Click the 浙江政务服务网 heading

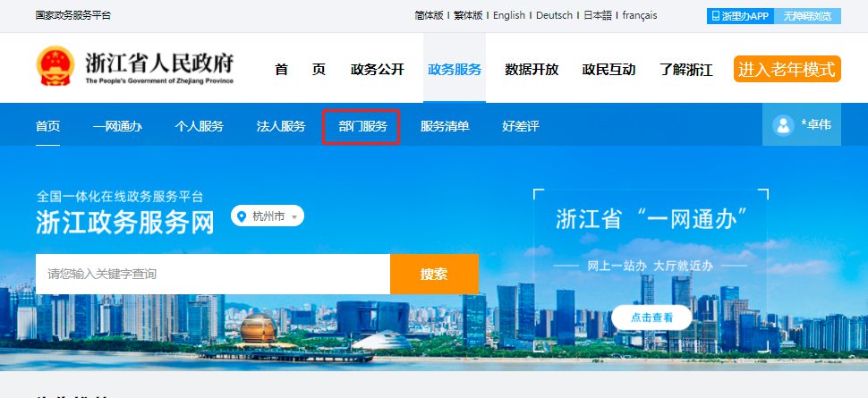tap(125, 223)
